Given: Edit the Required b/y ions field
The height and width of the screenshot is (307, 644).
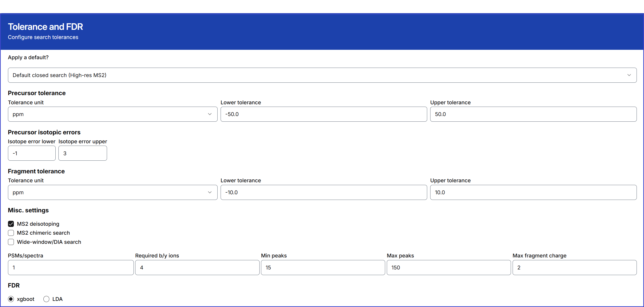Looking at the screenshot, I should click(x=197, y=267).
